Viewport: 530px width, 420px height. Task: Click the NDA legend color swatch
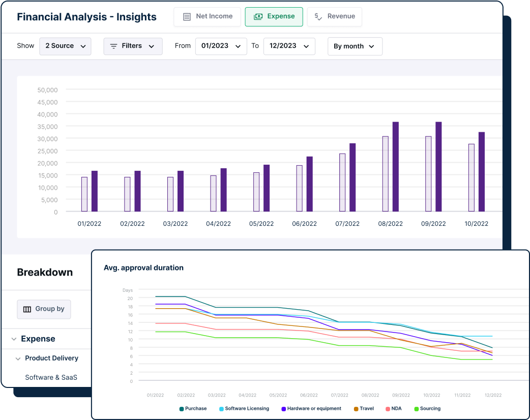[x=388, y=409]
